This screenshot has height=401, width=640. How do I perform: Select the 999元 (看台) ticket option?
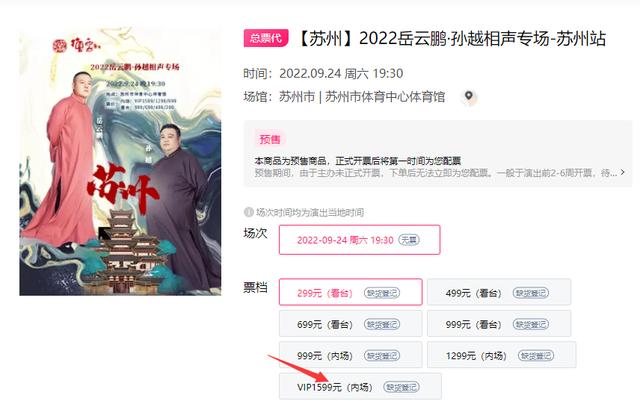499,323
